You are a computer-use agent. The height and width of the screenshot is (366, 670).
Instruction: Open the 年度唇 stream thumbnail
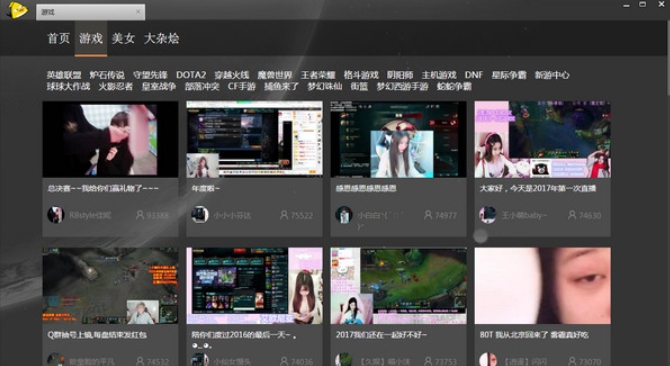tap(254, 139)
